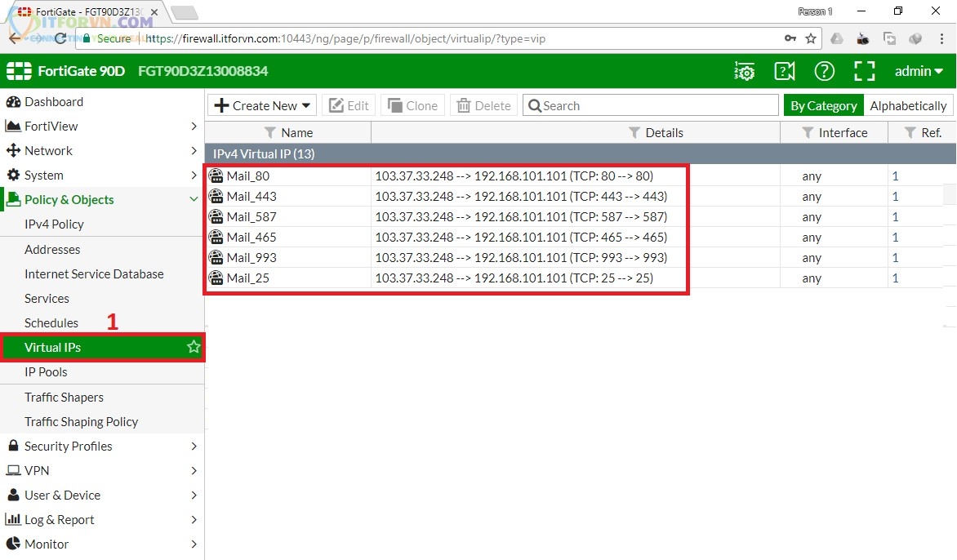Image resolution: width=957 pixels, height=560 pixels.
Task: Open the Ref. link for Mail_443
Action: coord(895,196)
